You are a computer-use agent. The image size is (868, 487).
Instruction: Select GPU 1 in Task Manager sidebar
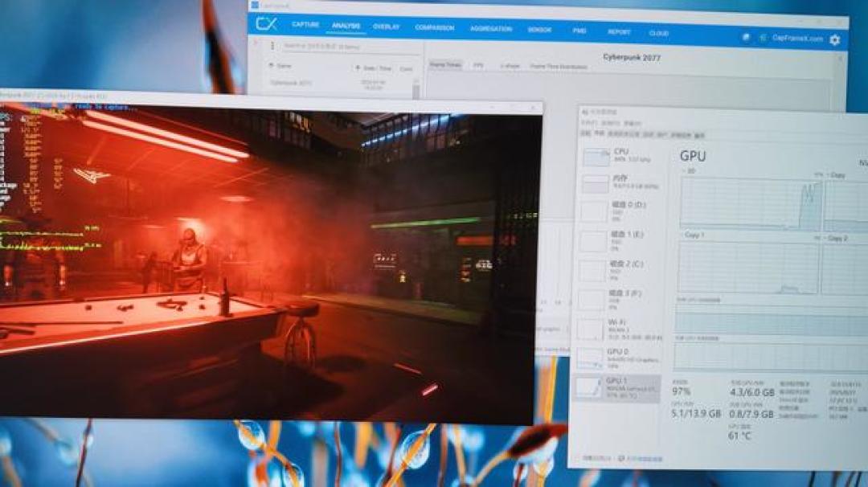617,388
